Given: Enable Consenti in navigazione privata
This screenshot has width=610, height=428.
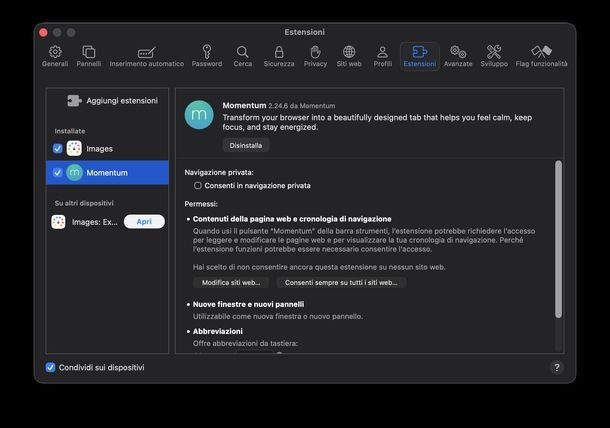Looking at the screenshot, I should pyautogui.click(x=198, y=186).
